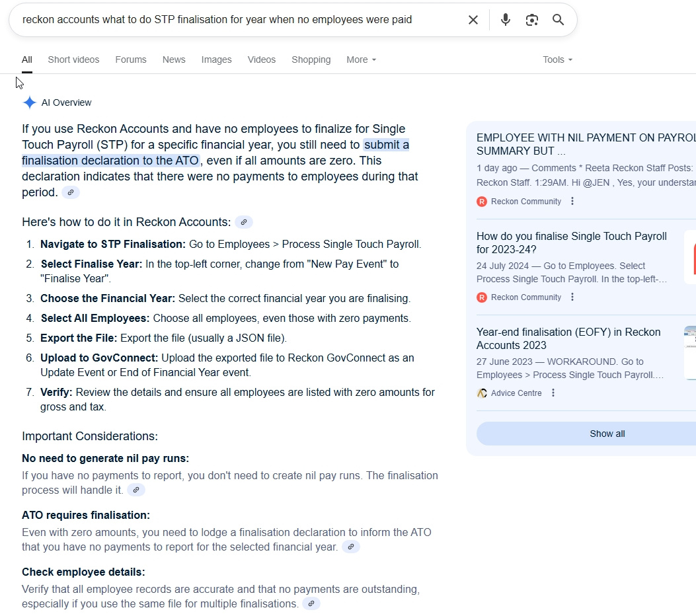This screenshot has width=696, height=616.
Task: Select the All results tab
Action: pos(27,60)
